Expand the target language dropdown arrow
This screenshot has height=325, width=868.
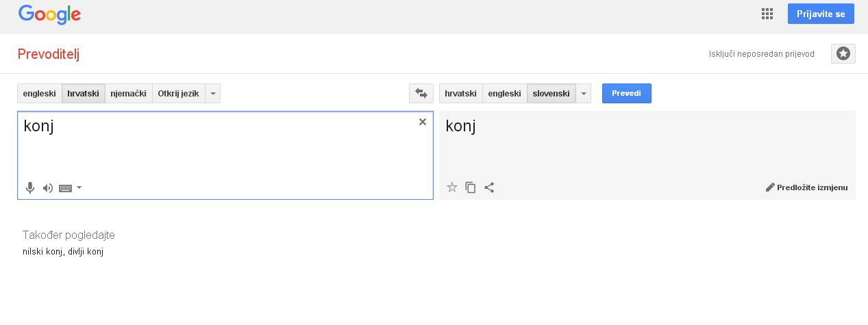pyautogui.click(x=584, y=94)
